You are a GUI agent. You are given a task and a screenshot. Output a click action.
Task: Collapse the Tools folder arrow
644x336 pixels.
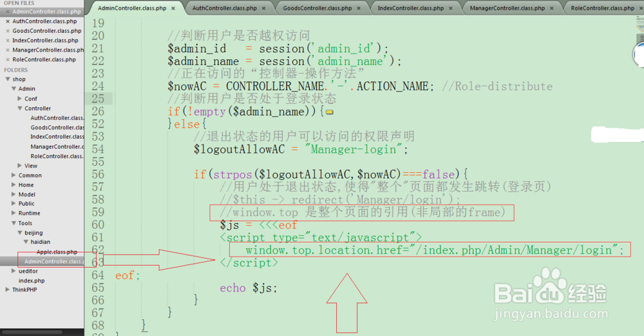[x=14, y=223]
